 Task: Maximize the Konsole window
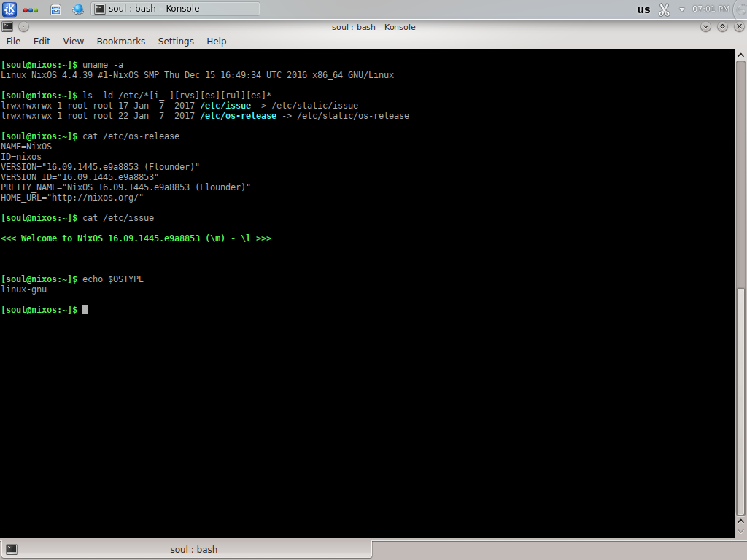coord(722,27)
